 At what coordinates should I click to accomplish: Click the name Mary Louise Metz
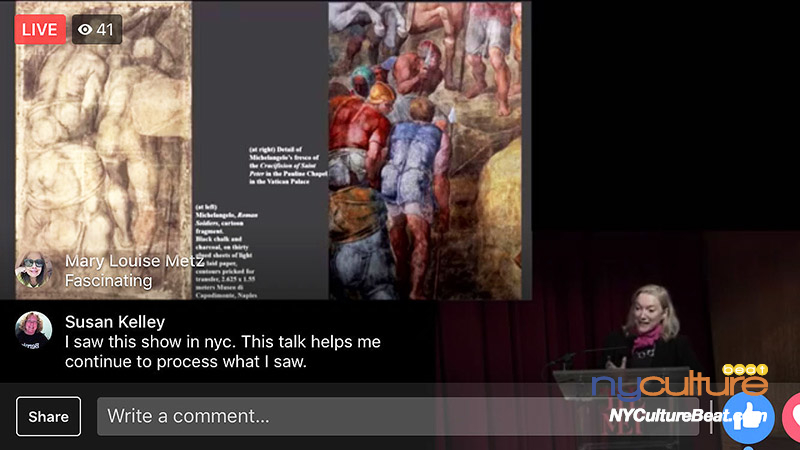[x=135, y=261]
